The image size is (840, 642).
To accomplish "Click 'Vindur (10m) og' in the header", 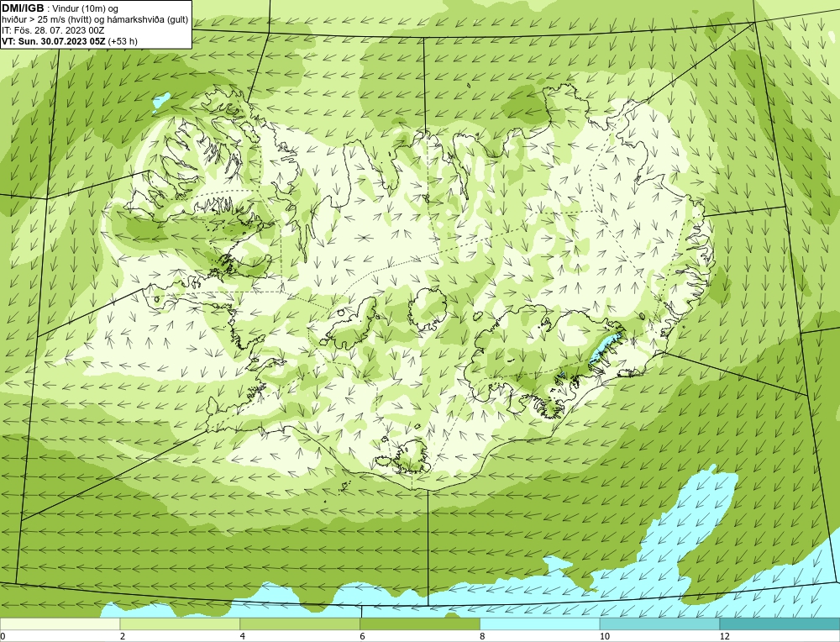I will [x=87, y=9].
